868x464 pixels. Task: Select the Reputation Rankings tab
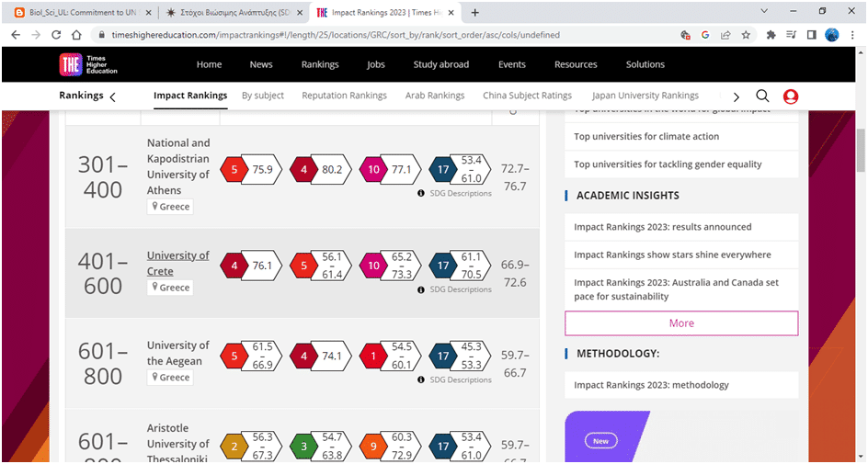point(344,96)
